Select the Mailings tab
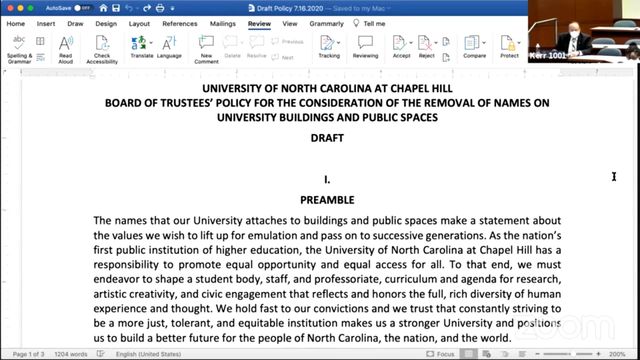Screen dimensions: 640x360 pyautogui.click(x=222, y=24)
